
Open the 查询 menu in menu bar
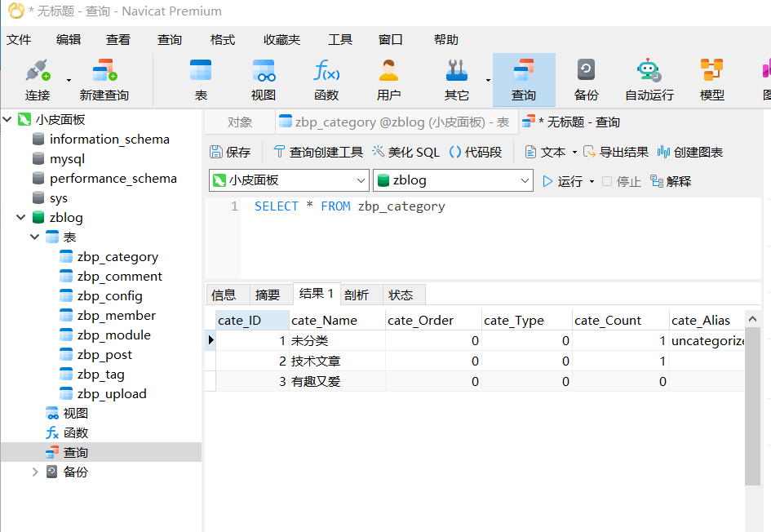click(170, 40)
